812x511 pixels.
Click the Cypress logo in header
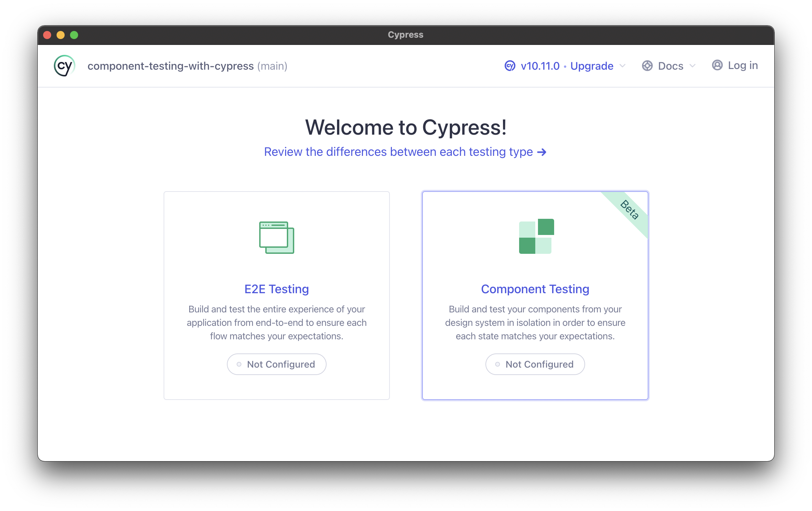pos(64,66)
